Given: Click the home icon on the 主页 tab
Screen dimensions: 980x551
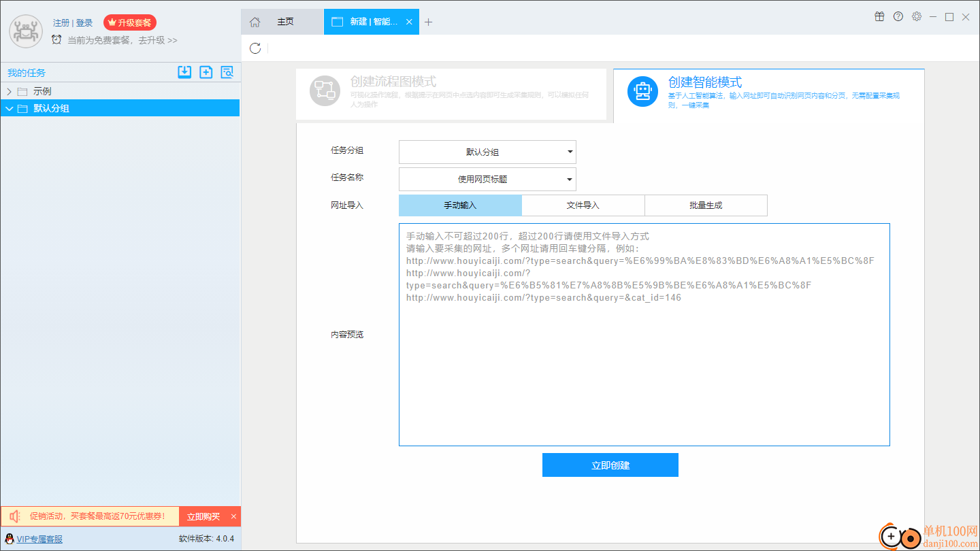Looking at the screenshot, I should click(255, 22).
